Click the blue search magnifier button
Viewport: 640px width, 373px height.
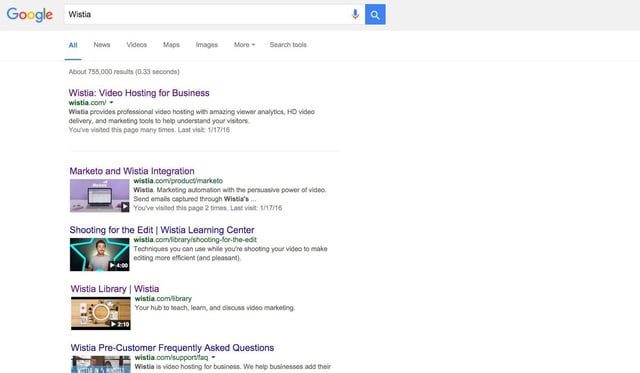click(x=375, y=15)
